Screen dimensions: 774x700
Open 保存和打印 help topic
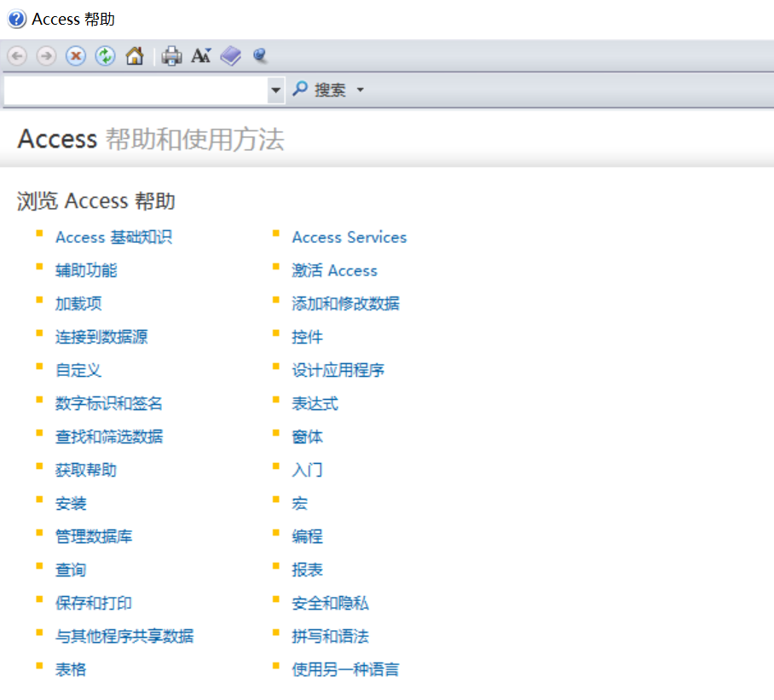point(94,604)
